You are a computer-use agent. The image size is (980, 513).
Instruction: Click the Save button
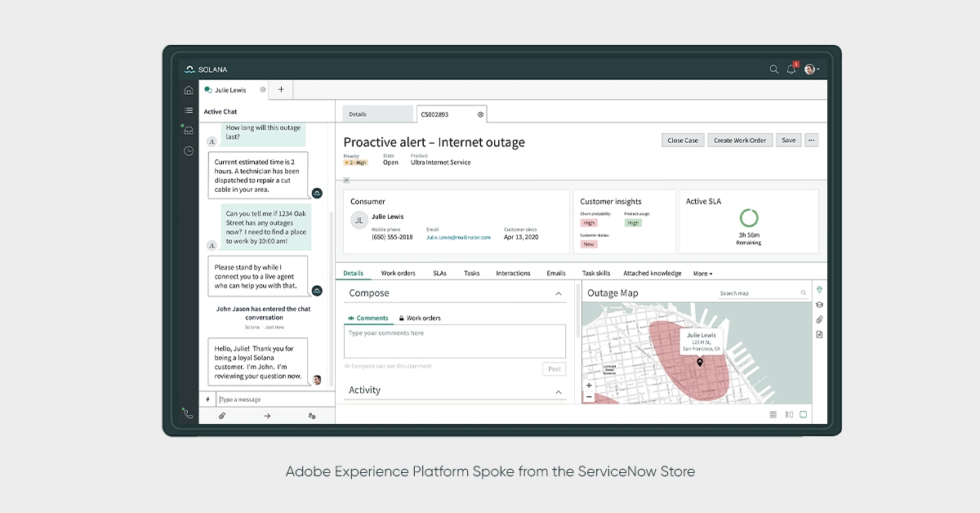coord(789,140)
